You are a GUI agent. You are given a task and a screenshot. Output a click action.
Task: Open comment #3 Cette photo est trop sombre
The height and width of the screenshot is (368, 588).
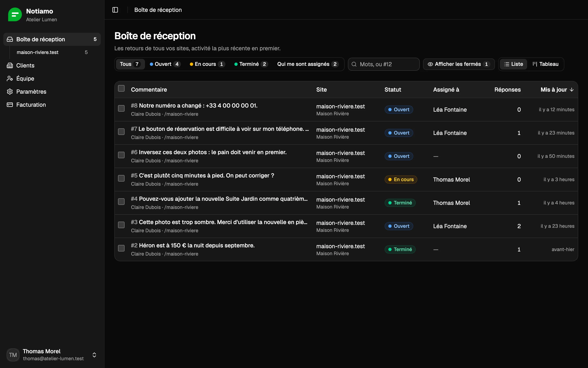(x=219, y=222)
